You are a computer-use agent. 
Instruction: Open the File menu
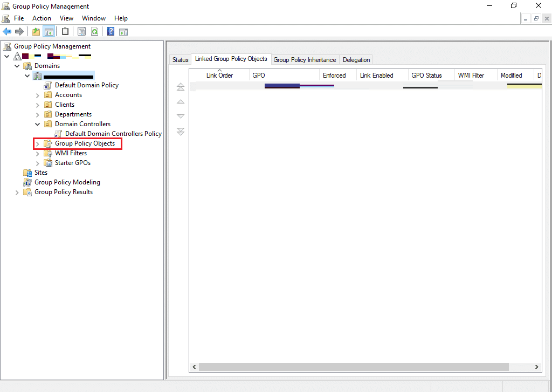click(x=19, y=18)
